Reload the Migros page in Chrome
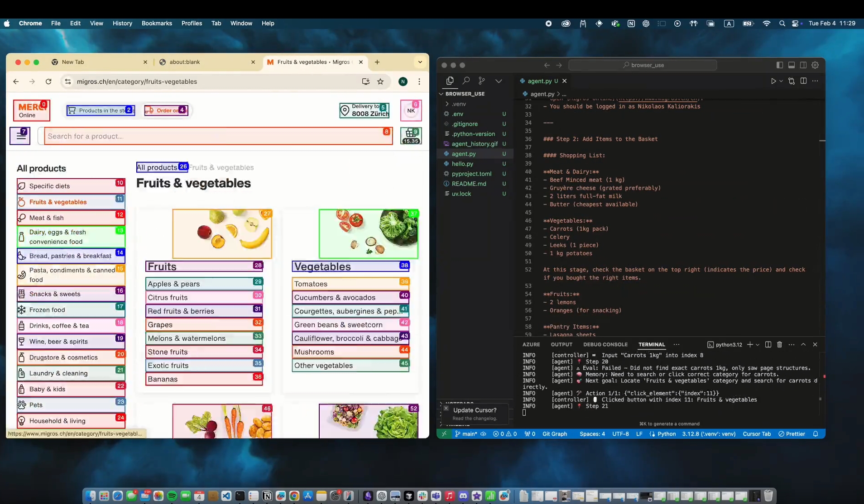864x504 pixels. [x=48, y=81]
